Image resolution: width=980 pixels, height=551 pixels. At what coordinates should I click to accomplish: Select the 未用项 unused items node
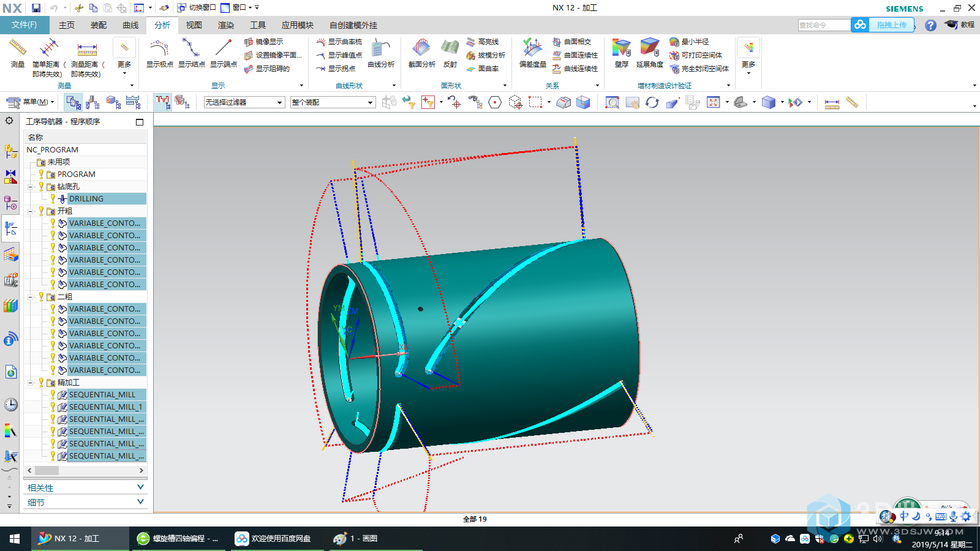click(x=58, y=162)
